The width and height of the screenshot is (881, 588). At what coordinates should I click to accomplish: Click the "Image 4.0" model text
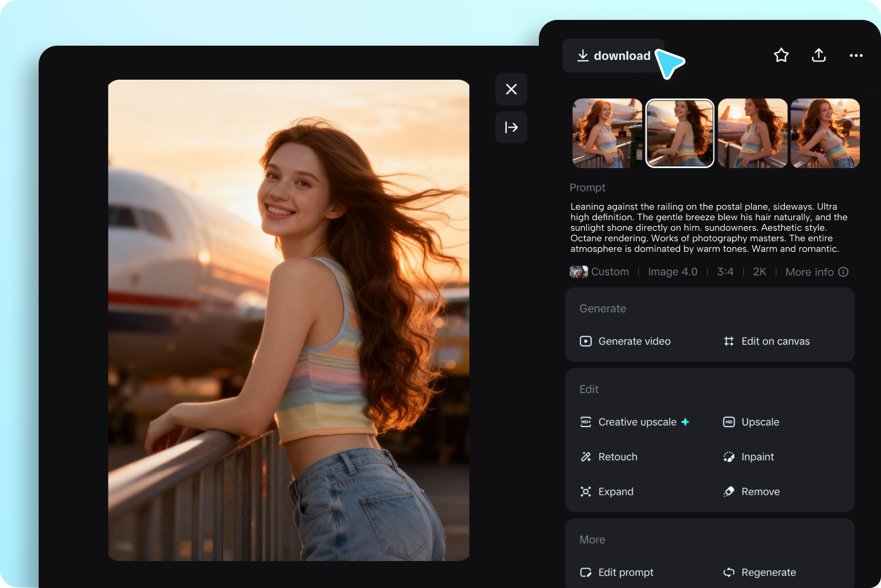pyautogui.click(x=672, y=272)
